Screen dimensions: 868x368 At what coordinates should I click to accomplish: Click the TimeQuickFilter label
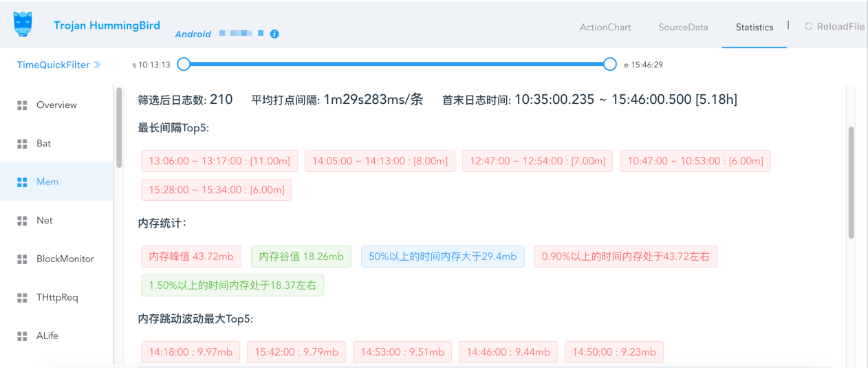53,65
